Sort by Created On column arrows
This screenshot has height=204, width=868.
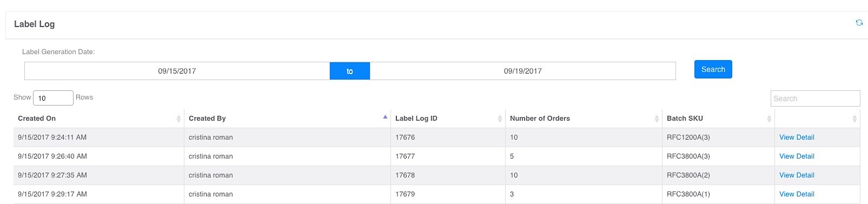pyautogui.click(x=178, y=119)
